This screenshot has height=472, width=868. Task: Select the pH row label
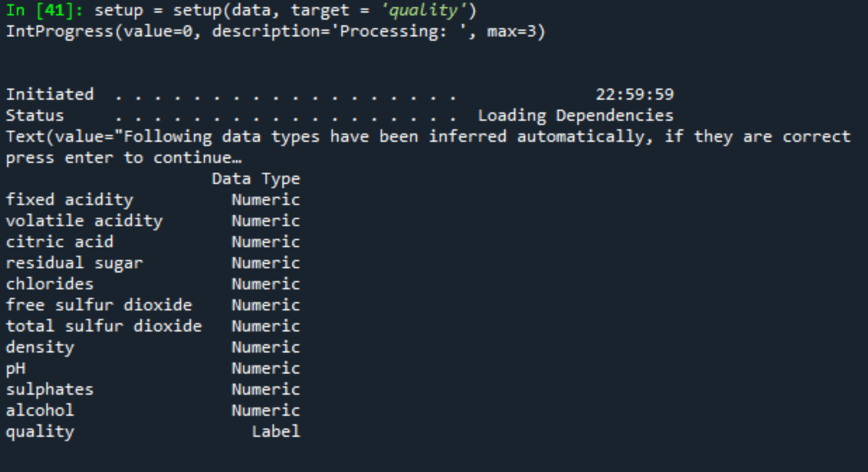coord(15,369)
